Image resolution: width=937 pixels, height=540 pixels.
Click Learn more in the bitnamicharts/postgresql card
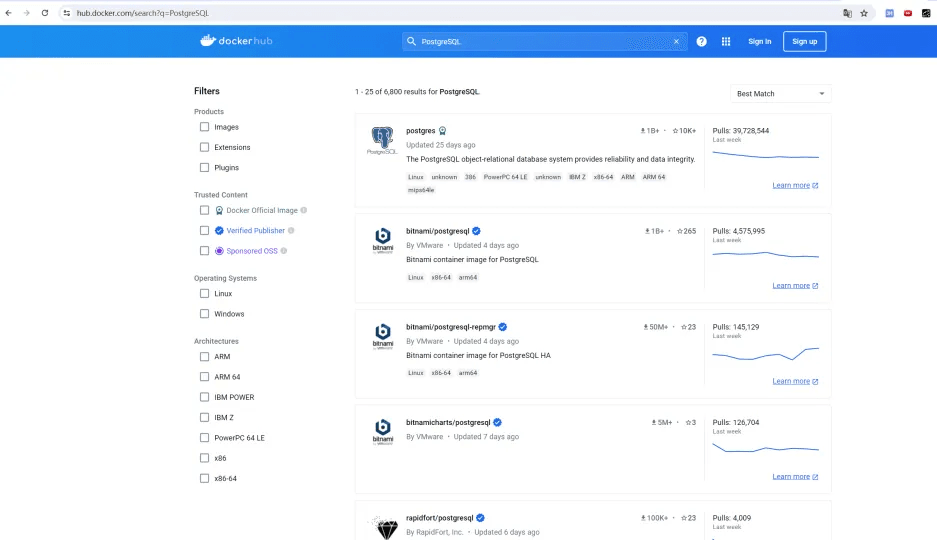coord(795,477)
